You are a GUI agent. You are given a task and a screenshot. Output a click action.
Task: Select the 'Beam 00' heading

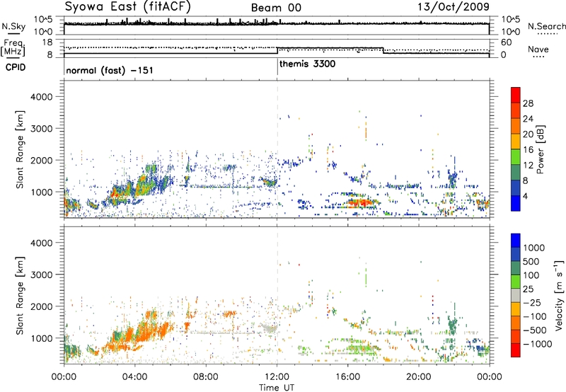click(276, 8)
